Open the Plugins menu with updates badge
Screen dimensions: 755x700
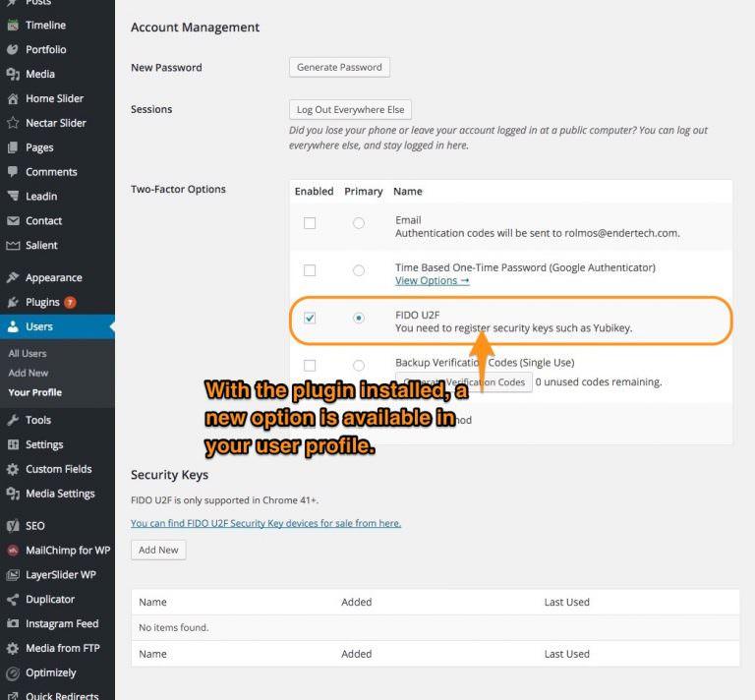(x=43, y=303)
